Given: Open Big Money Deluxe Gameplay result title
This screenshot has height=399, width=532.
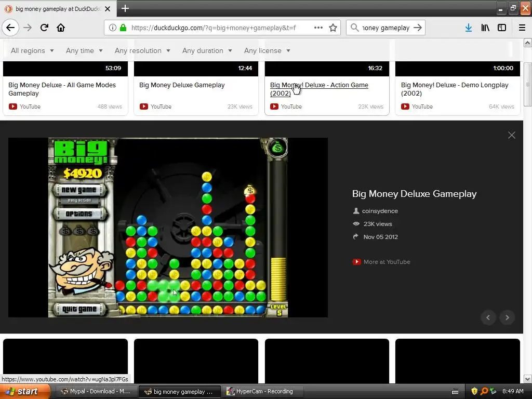Looking at the screenshot, I should [x=182, y=85].
